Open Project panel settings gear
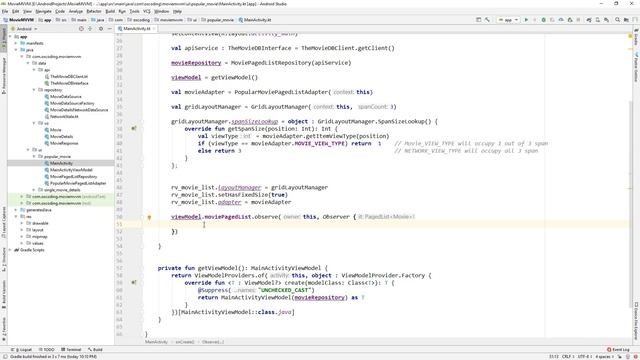640x360 pixels. click(101, 29)
